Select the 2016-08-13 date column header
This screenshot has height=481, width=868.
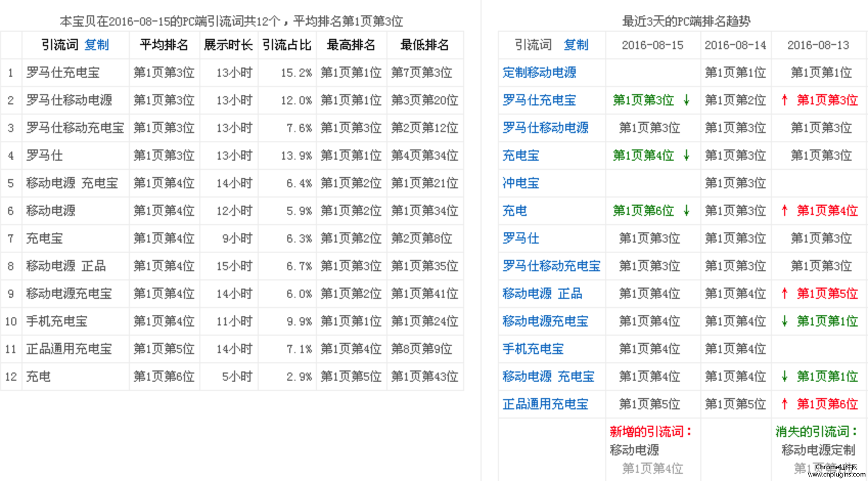[818, 45]
